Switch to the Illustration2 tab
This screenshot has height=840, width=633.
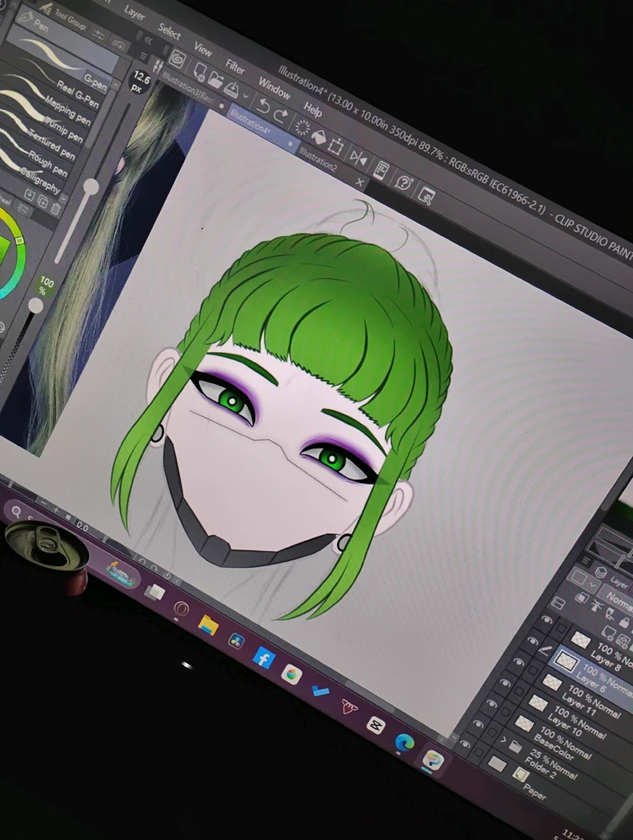click(319, 160)
